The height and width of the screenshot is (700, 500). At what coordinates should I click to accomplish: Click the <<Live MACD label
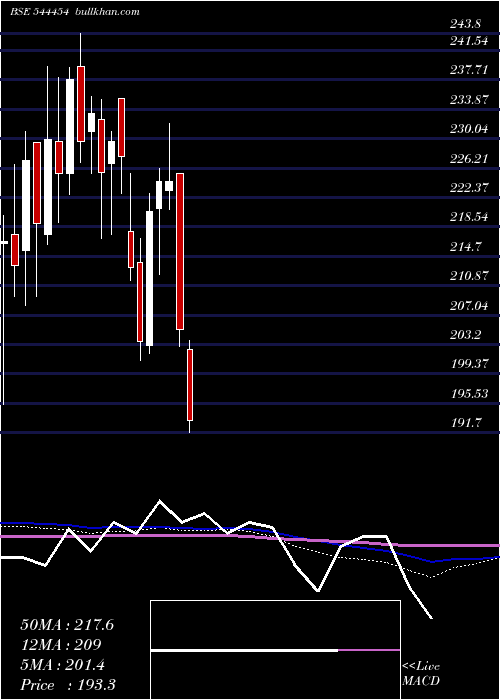pyautogui.click(x=421, y=674)
